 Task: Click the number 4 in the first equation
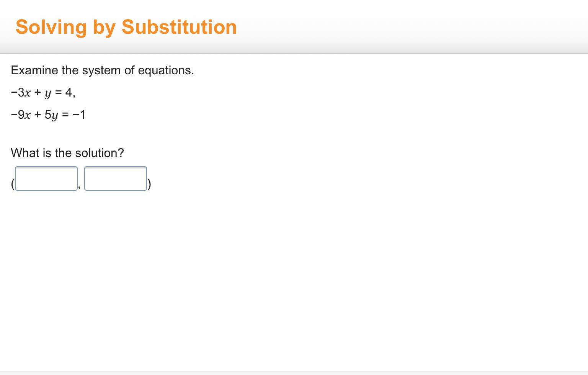pos(69,92)
